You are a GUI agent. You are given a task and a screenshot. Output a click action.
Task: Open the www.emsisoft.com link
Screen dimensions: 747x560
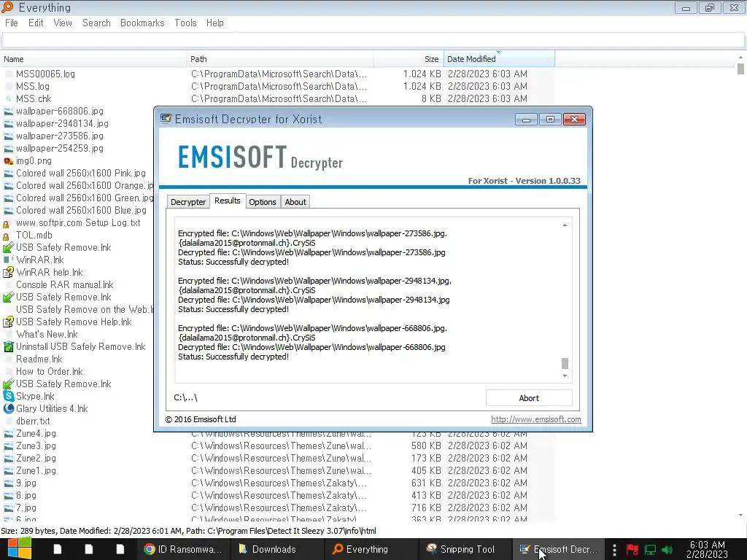pos(536,419)
